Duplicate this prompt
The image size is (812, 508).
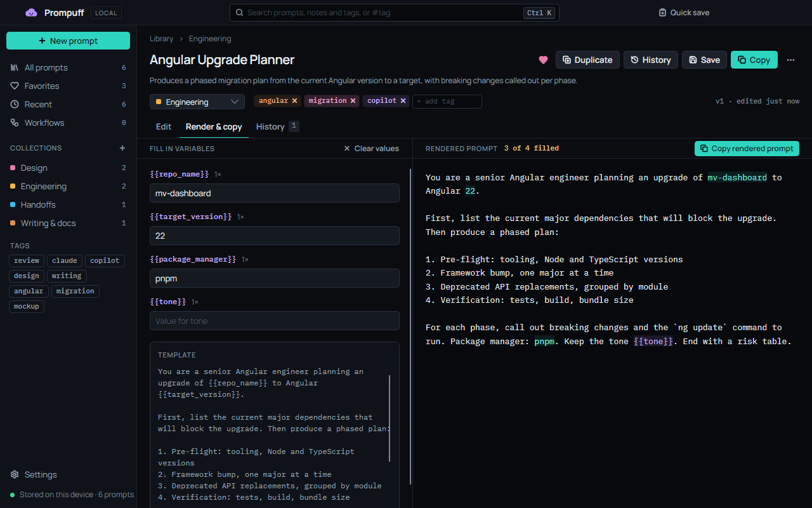tap(587, 60)
